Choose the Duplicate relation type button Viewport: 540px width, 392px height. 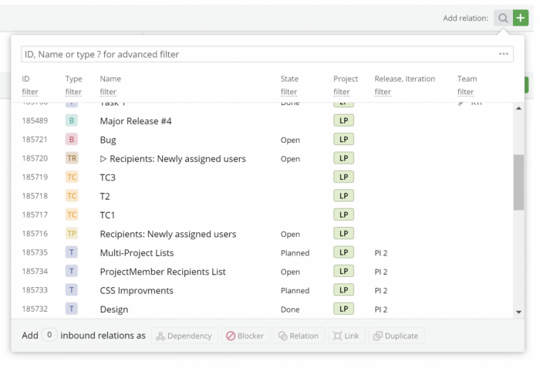(396, 336)
